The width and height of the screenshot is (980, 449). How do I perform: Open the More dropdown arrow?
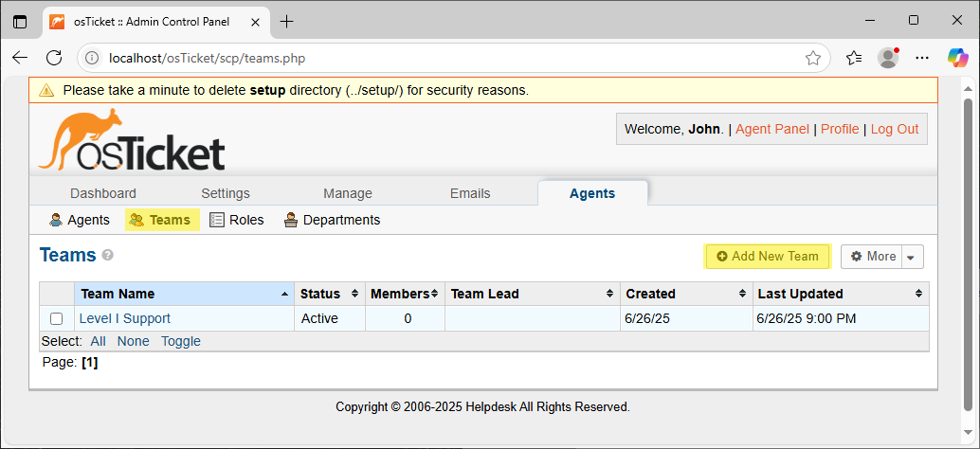pos(912,257)
